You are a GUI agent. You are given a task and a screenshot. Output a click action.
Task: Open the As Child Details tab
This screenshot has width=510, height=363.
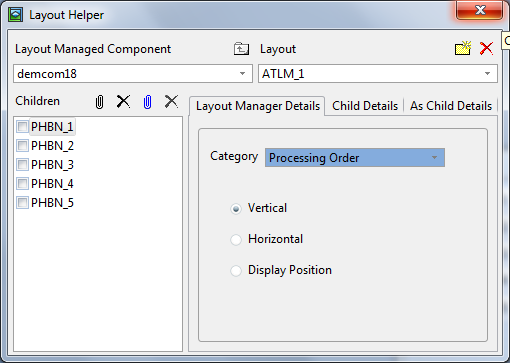tap(451, 106)
